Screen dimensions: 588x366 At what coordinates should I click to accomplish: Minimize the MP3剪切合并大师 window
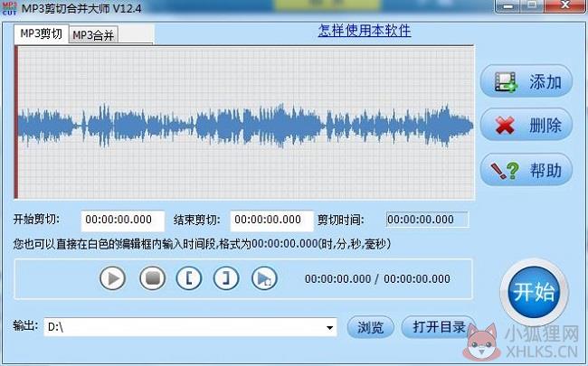coord(508,5)
